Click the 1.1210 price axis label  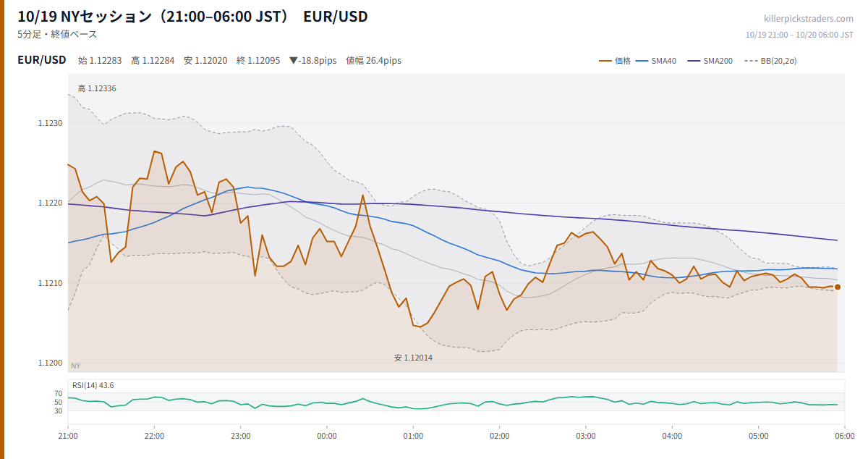pyautogui.click(x=51, y=283)
